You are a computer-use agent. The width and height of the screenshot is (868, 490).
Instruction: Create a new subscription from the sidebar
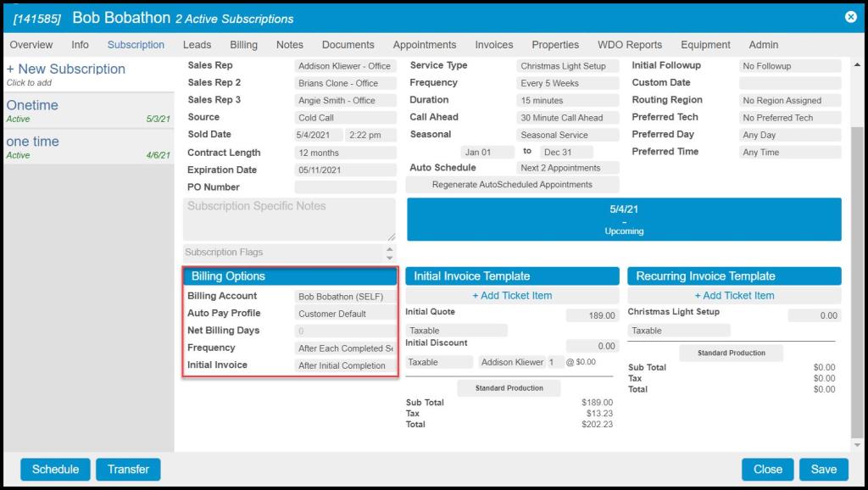click(x=65, y=70)
